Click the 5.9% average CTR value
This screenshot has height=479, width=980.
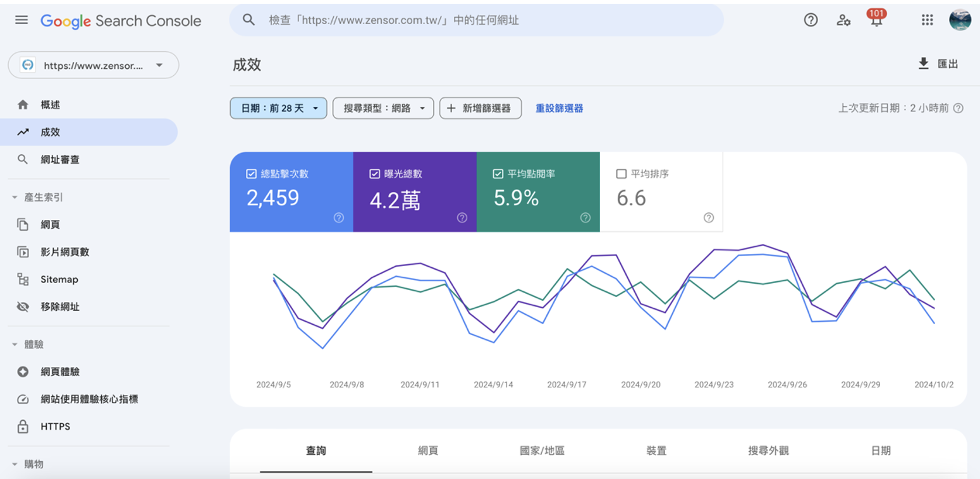click(516, 198)
